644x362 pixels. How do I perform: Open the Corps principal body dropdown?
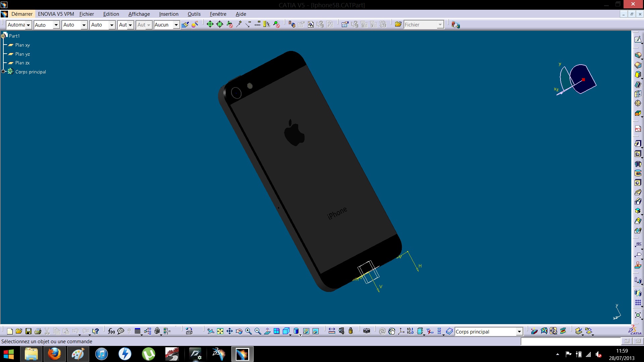tap(519, 331)
